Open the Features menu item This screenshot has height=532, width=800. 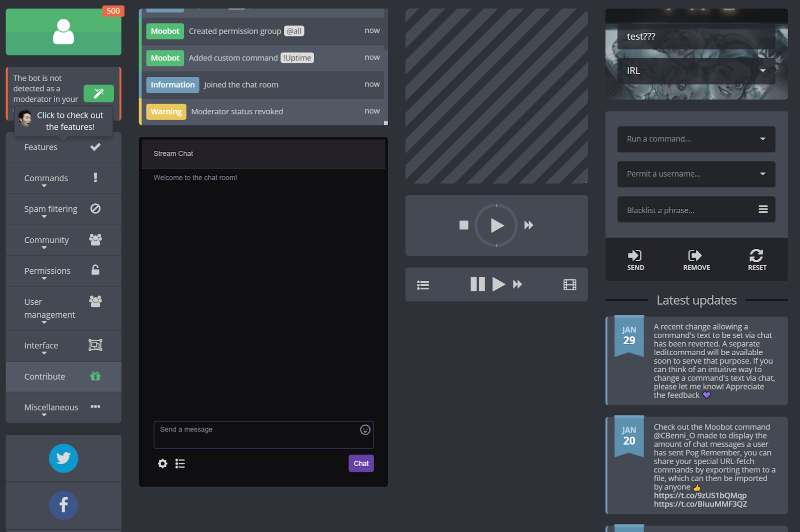63,147
